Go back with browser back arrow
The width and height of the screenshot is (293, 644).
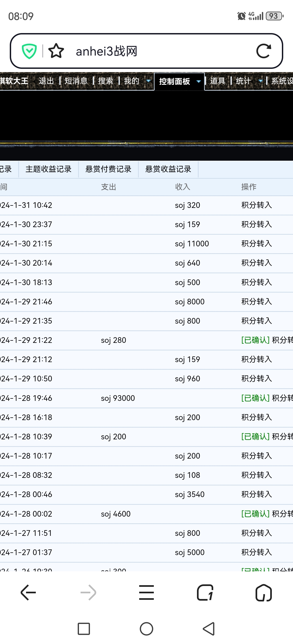coord(28,593)
